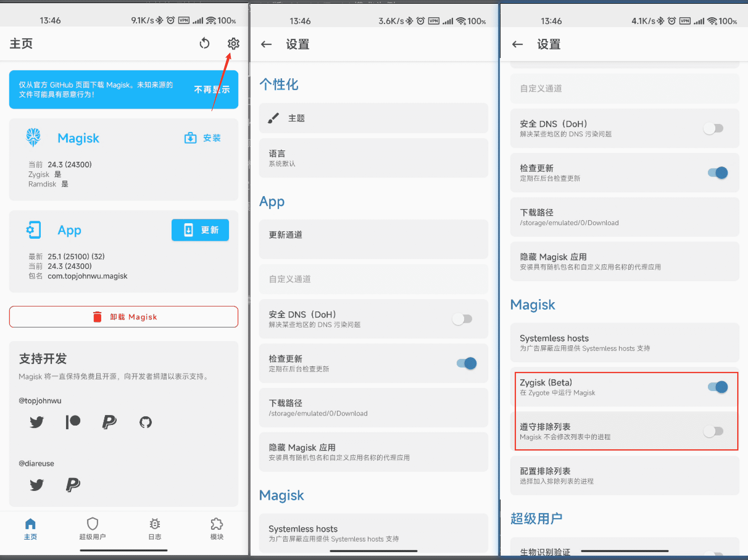Open 下载路径 setting in the middle screen

click(x=373, y=408)
